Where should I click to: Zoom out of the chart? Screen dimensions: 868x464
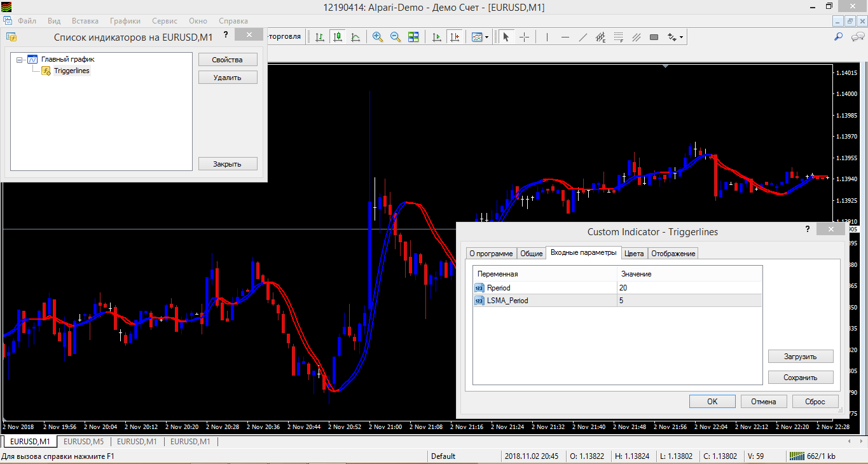coord(396,37)
